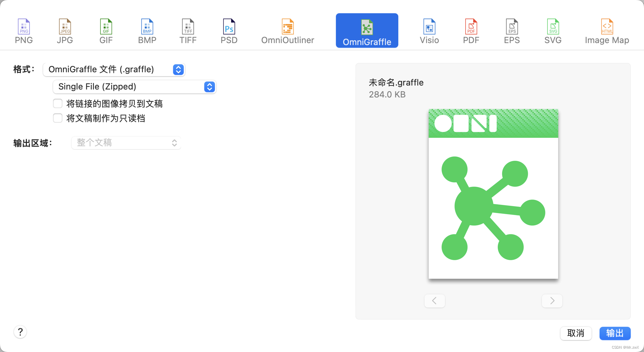Image resolution: width=644 pixels, height=352 pixels.
Task: Click the 284.0 KB file size text
Action: click(387, 94)
